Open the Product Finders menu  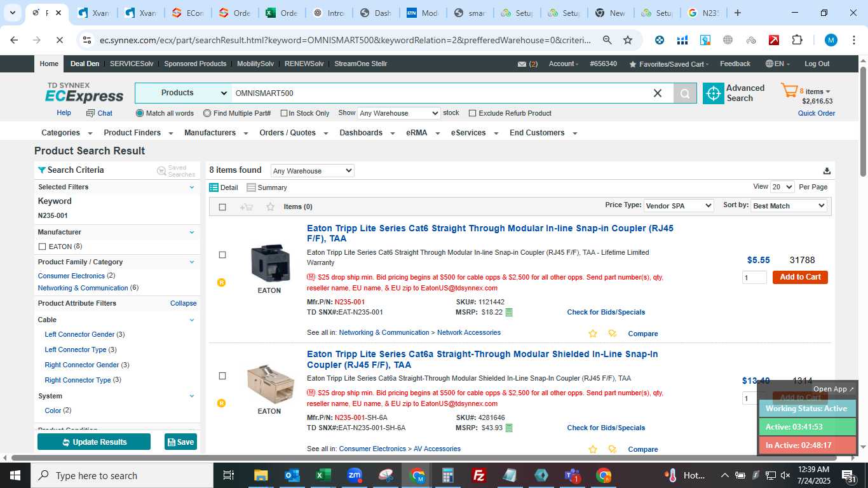pyautogui.click(x=138, y=133)
